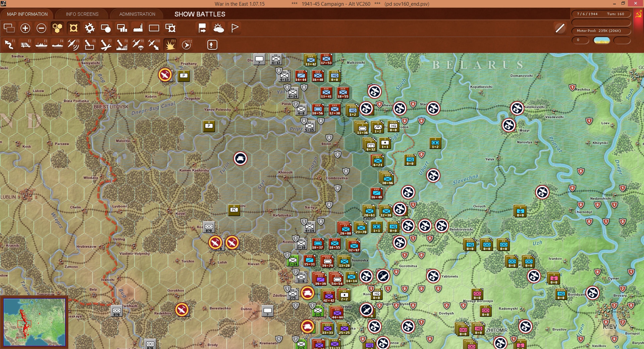
Task: Click the minimap in the bottom-left corner
Action: [34, 322]
